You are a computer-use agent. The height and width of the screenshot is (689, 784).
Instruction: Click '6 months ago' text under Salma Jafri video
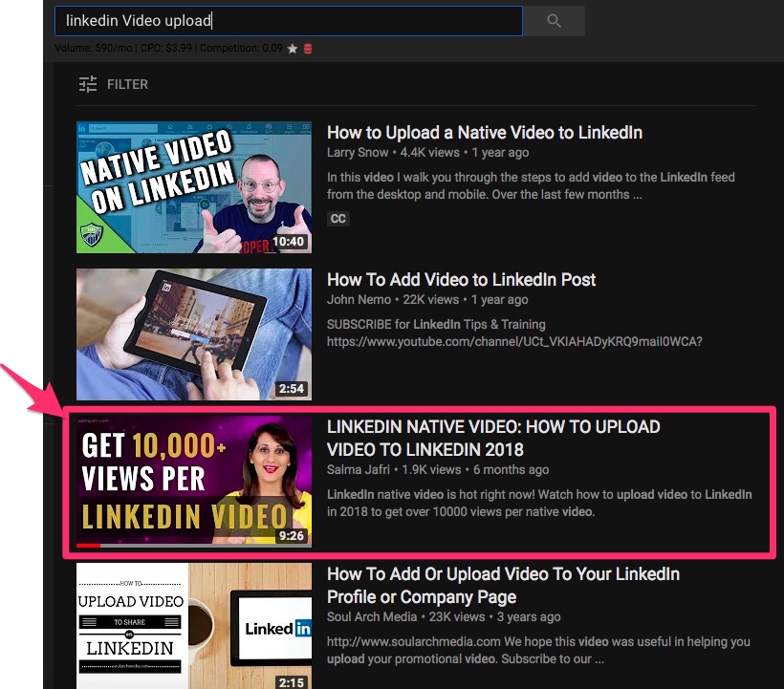511,469
